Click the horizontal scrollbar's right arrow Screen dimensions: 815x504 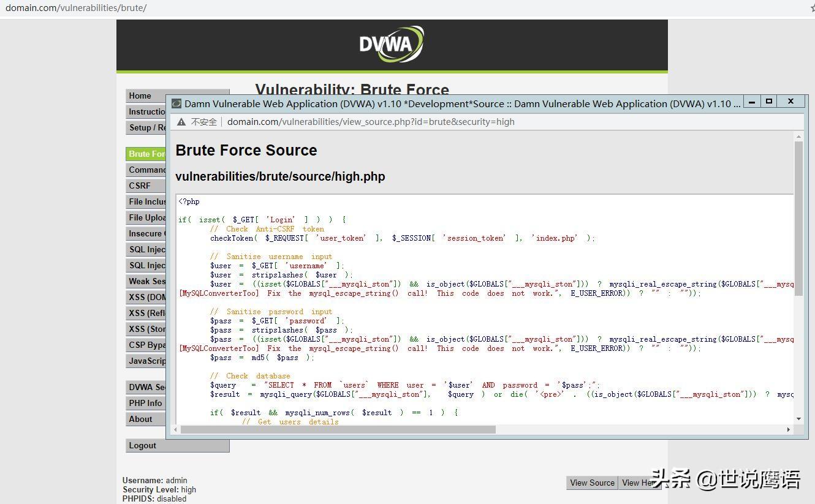click(x=790, y=431)
